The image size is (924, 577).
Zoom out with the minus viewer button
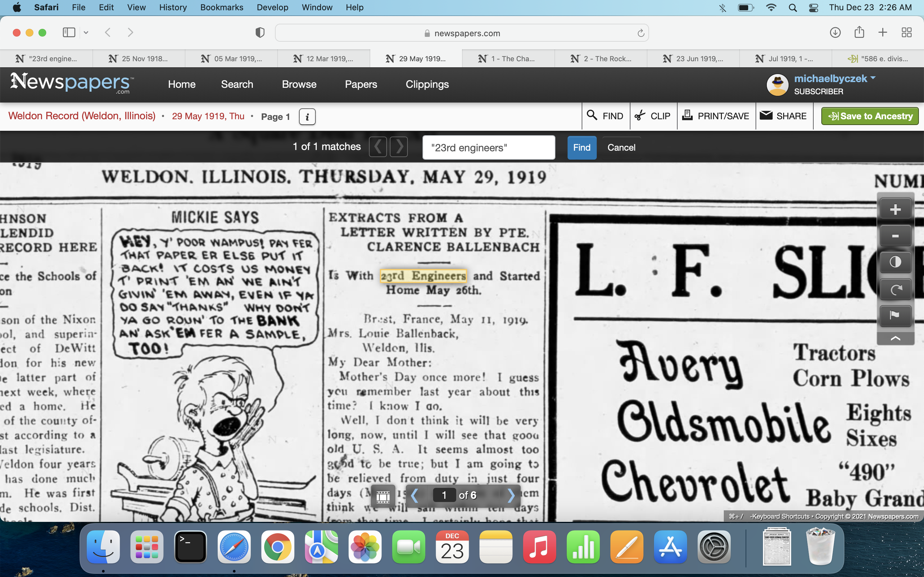pos(895,236)
